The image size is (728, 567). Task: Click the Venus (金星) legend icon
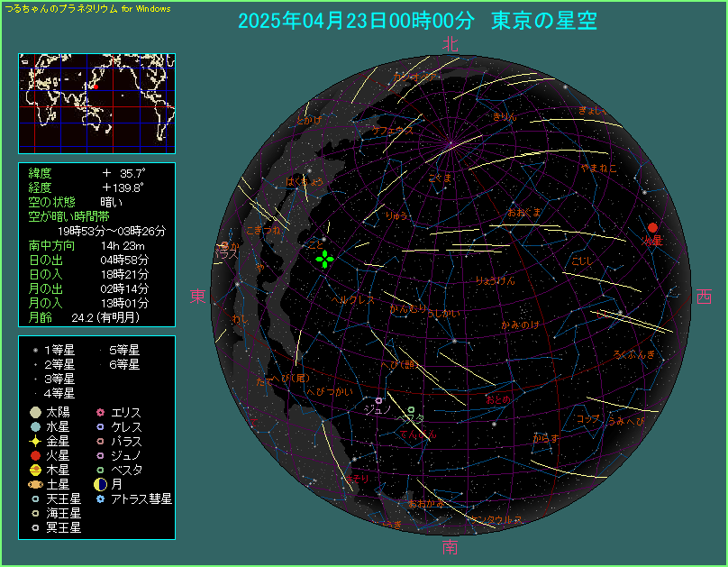(x=34, y=441)
